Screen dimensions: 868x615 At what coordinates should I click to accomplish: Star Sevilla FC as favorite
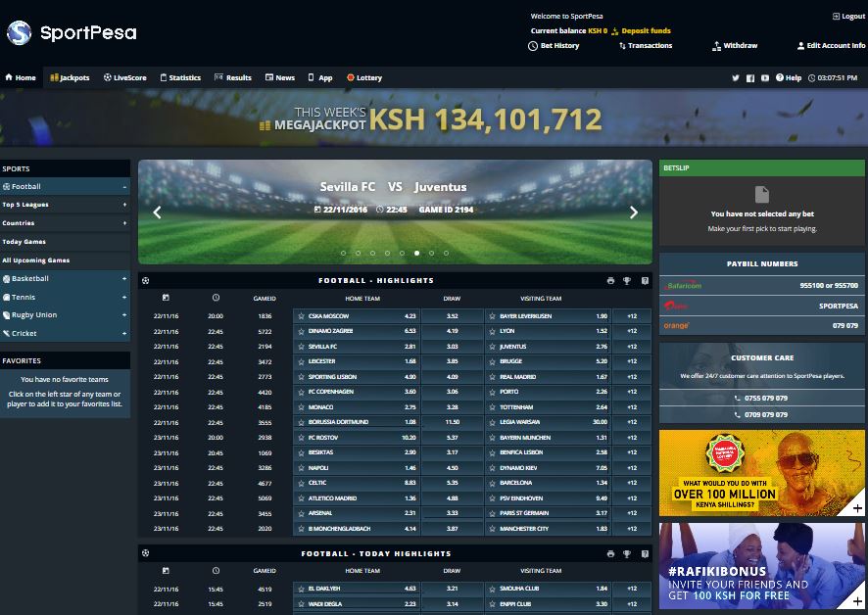pyautogui.click(x=301, y=347)
